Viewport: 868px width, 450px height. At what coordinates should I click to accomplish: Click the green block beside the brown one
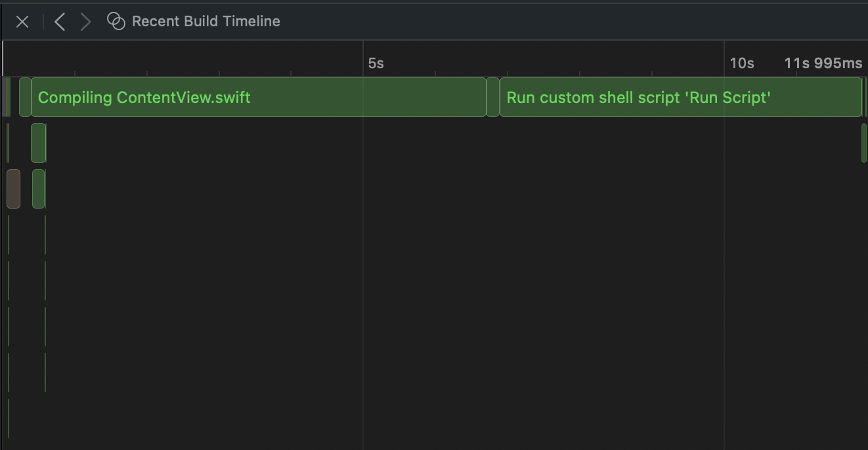coord(37,189)
